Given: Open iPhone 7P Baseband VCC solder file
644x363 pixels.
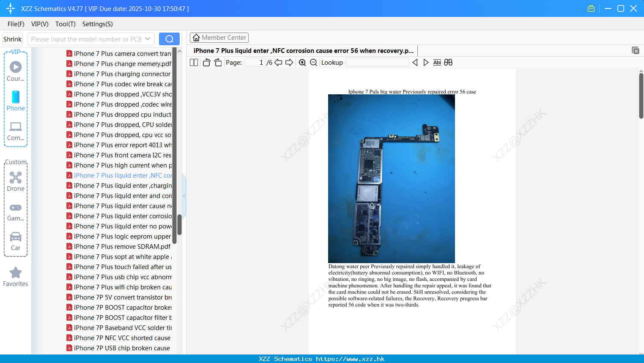Looking at the screenshot, I should (x=119, y=327).
